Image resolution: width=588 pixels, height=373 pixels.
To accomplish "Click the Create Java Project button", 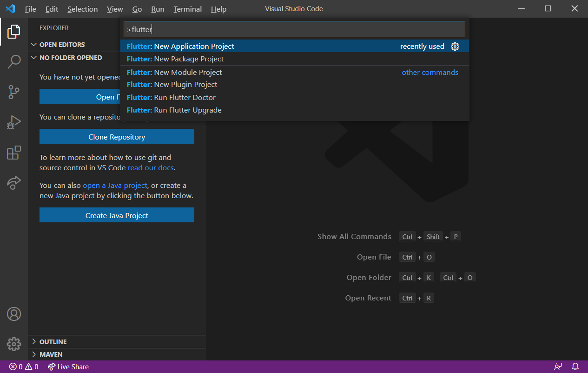I will (117, 215).
